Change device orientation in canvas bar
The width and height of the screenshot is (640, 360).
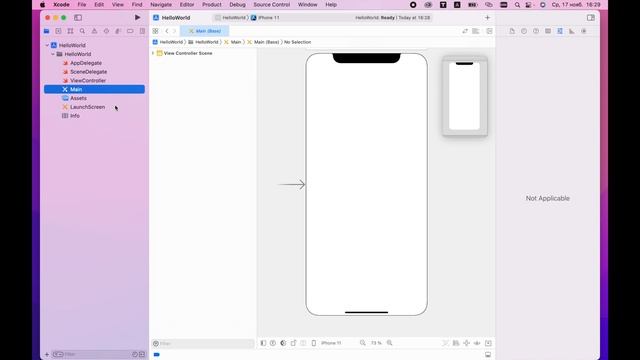[x=293, y=343]
